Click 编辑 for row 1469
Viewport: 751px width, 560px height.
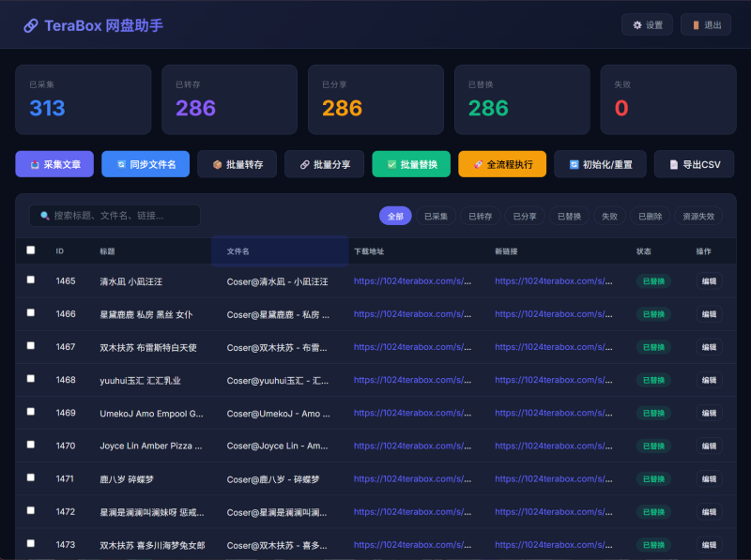710,413
